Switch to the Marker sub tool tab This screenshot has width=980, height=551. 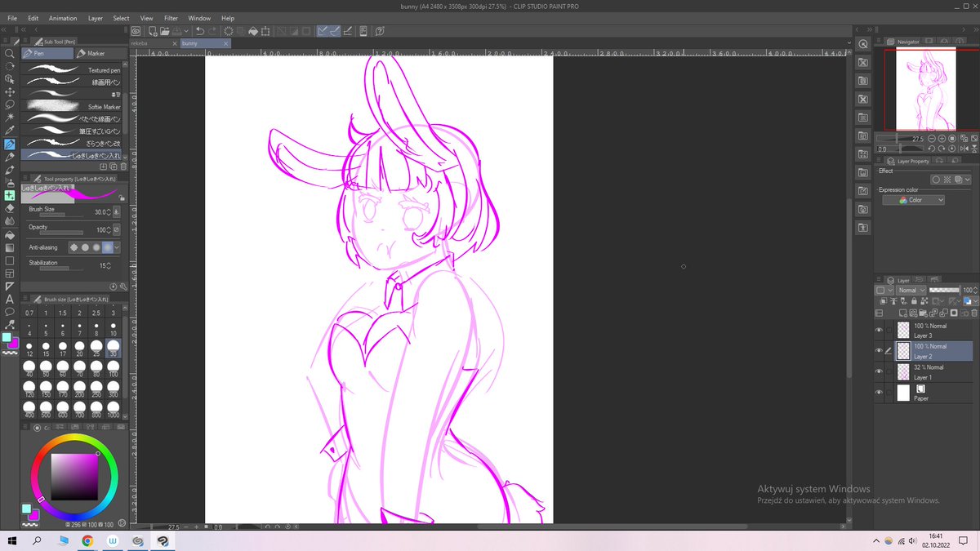pos(101,53)
